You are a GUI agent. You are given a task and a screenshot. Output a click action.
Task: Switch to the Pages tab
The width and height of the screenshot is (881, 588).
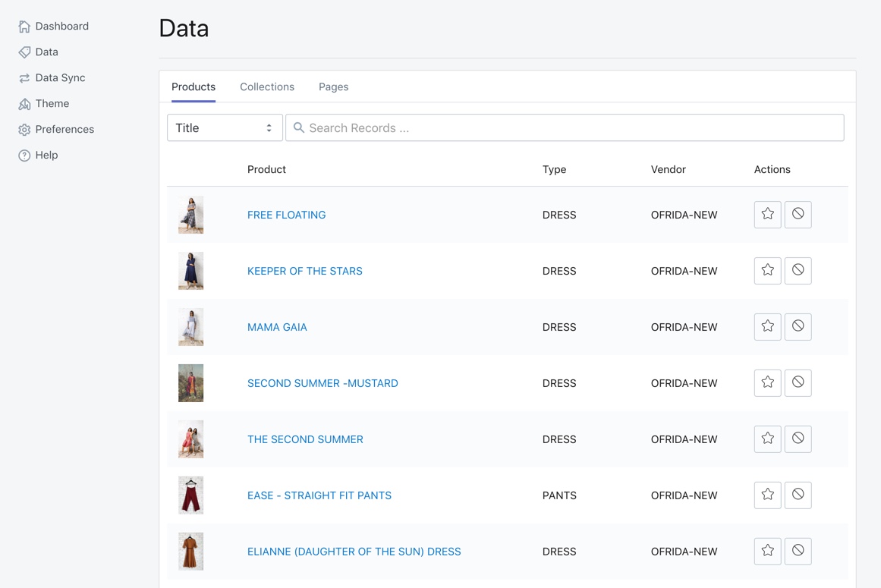click(x=333, y=87)
